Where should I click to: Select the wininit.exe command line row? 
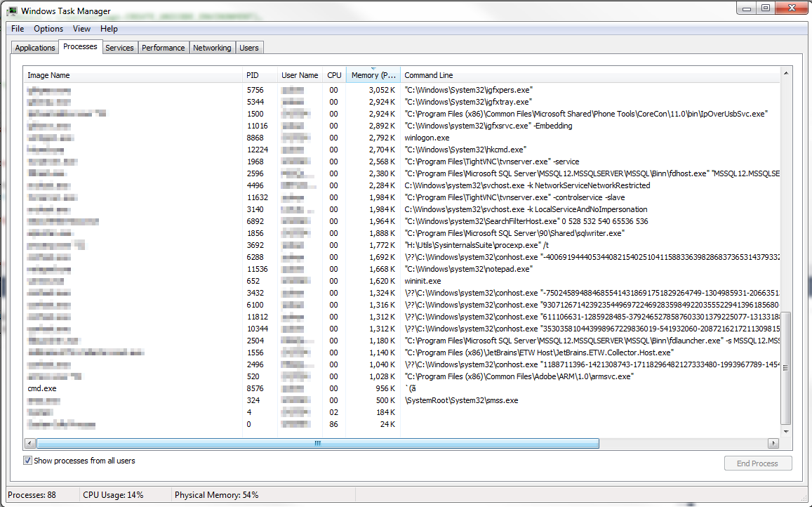point(402,281)
